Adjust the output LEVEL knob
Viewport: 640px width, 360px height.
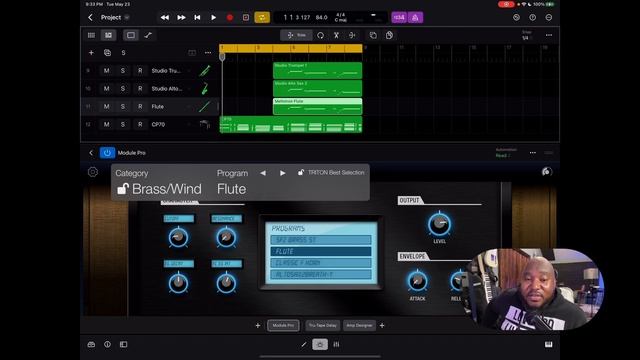point(439,224)
